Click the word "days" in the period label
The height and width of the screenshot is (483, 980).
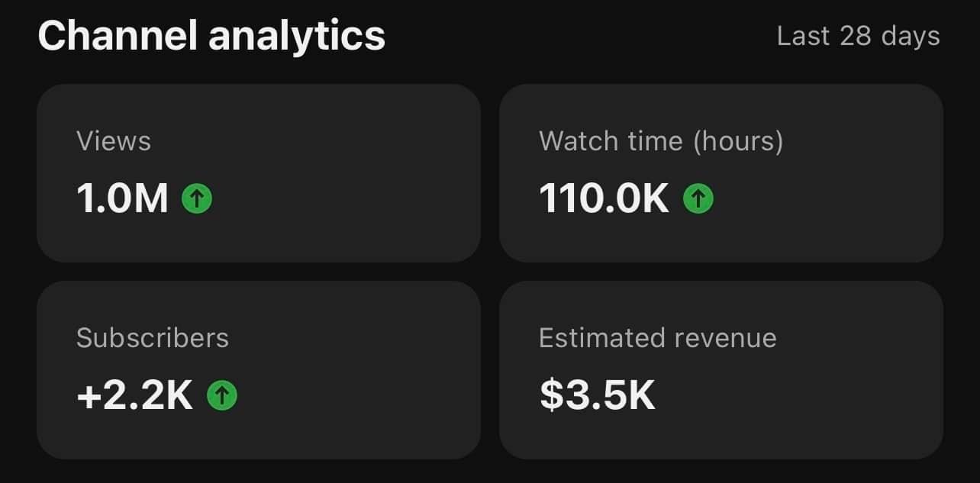point(910,37)
